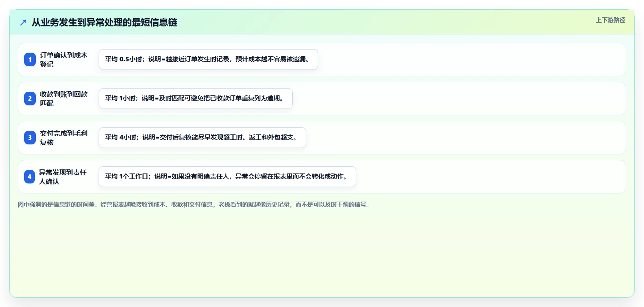Select the step badge numbered 2
This screenshot has width=644, height=307.
point(30,99)
